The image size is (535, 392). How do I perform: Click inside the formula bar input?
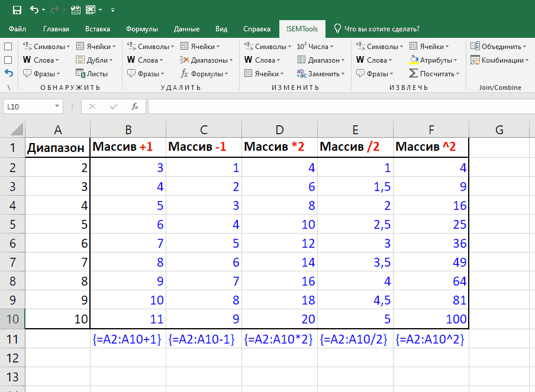(337, 106)
